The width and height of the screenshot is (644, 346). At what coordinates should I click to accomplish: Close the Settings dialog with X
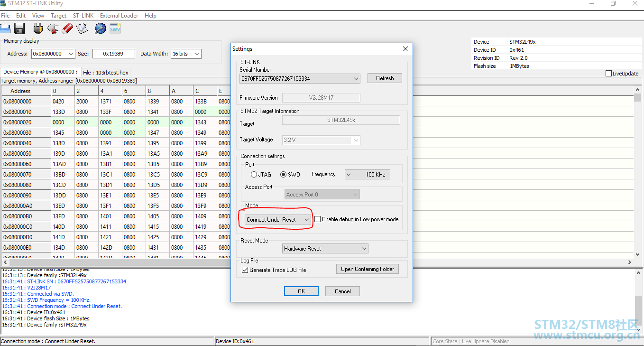click(405, 49)
